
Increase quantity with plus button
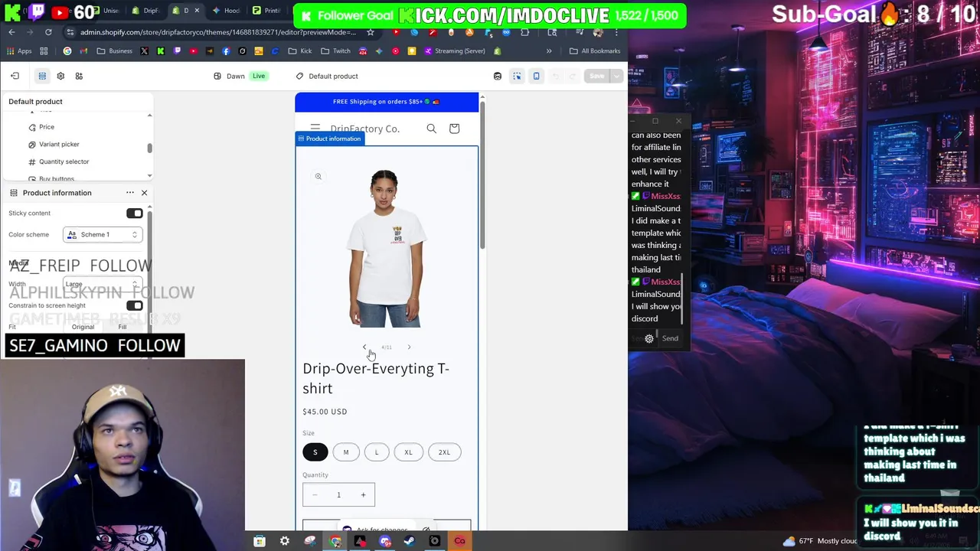coord(363,495)
